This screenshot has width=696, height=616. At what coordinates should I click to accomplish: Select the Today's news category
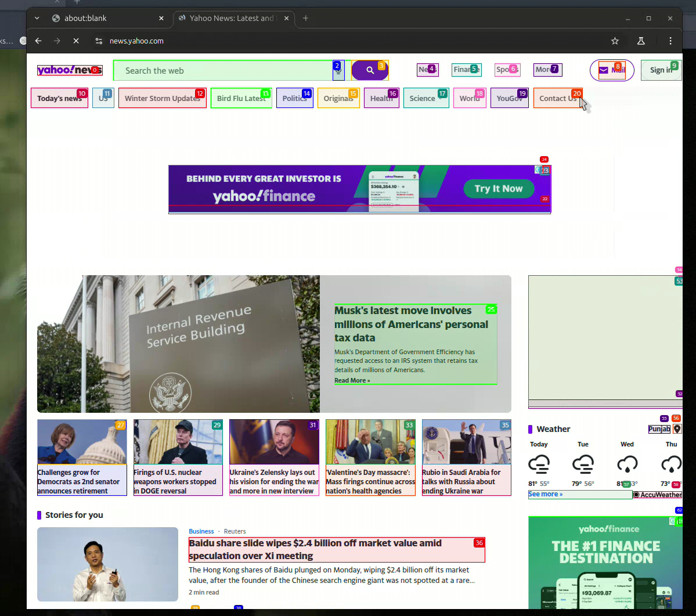59,98
